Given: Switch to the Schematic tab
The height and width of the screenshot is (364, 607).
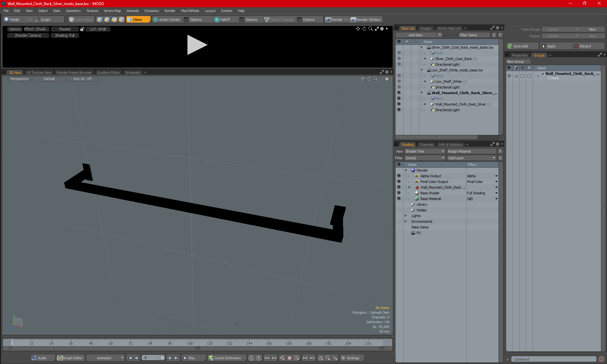Looking at the screenshot, I should 133,73.
